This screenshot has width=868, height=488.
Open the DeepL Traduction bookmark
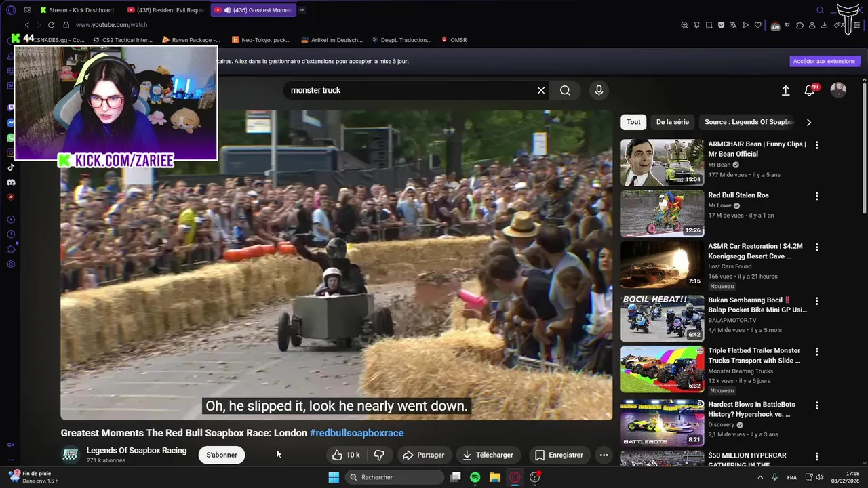[x=400, y=40]
